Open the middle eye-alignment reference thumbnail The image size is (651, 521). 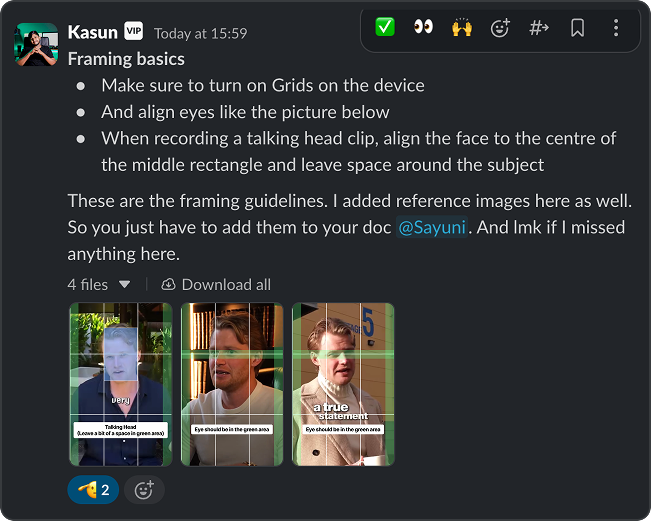(x=232, y=384)
